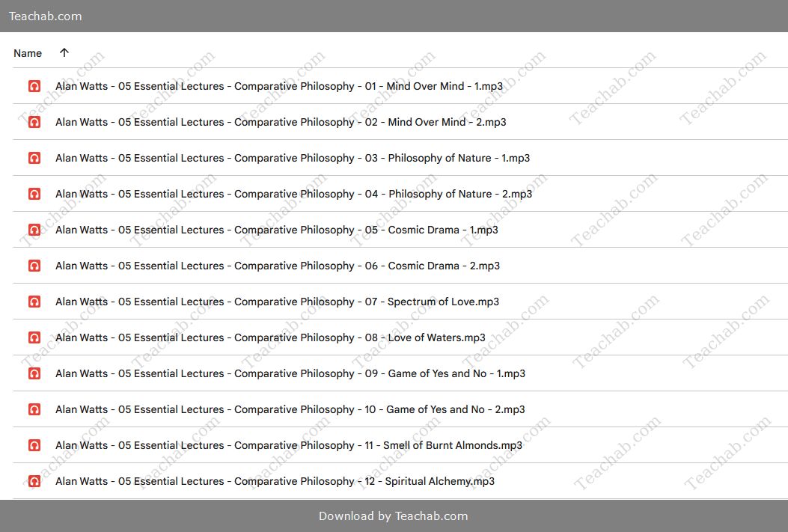Open file 06 - Cosmic Drama - 2.mp3

tap(278, 266)
